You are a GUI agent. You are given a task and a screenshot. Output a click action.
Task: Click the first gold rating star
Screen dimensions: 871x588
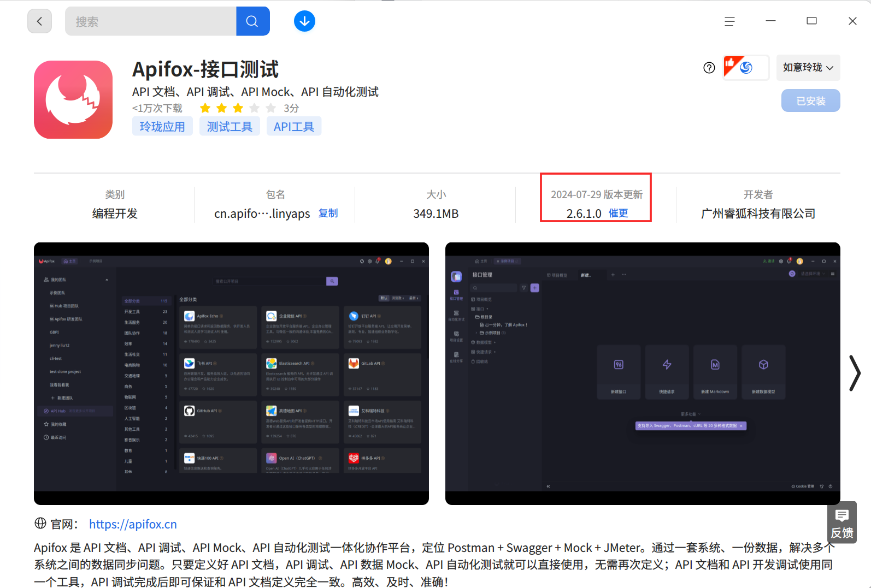click(x=205, y=108)
